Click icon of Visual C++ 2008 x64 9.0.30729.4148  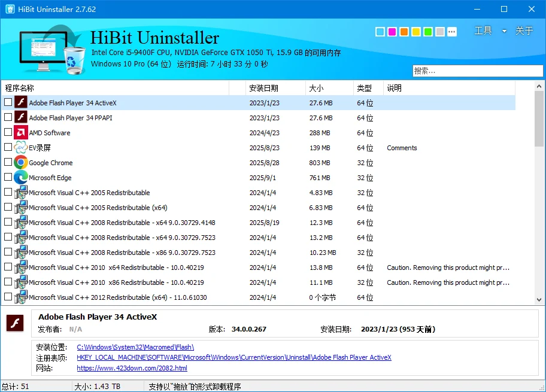[21, 223]
